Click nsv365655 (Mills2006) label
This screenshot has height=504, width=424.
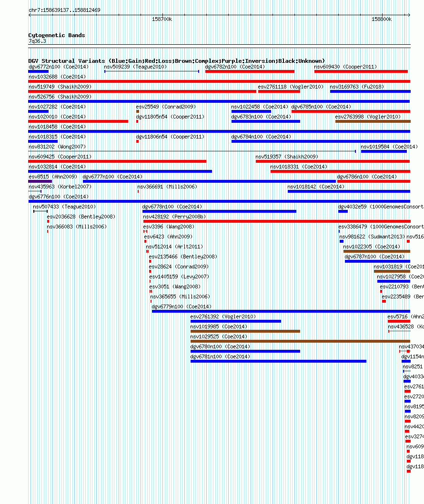180,296
